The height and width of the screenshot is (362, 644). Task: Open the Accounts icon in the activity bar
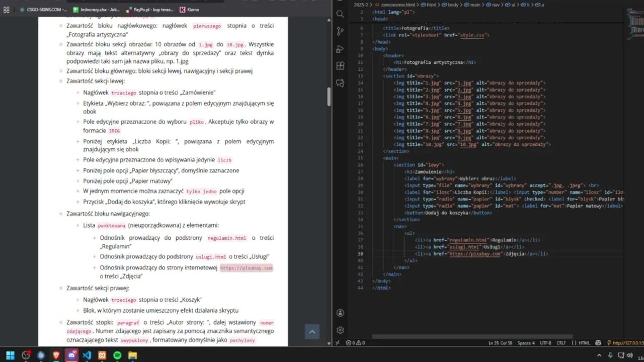340,313
